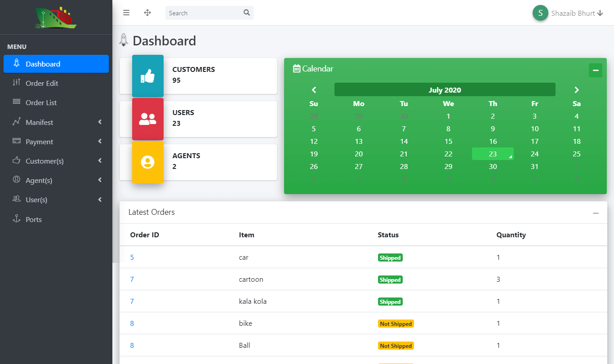Screen dimensions: 614x364
Task: Click the Order Edit sliders icon
Action: coord(17,83)
